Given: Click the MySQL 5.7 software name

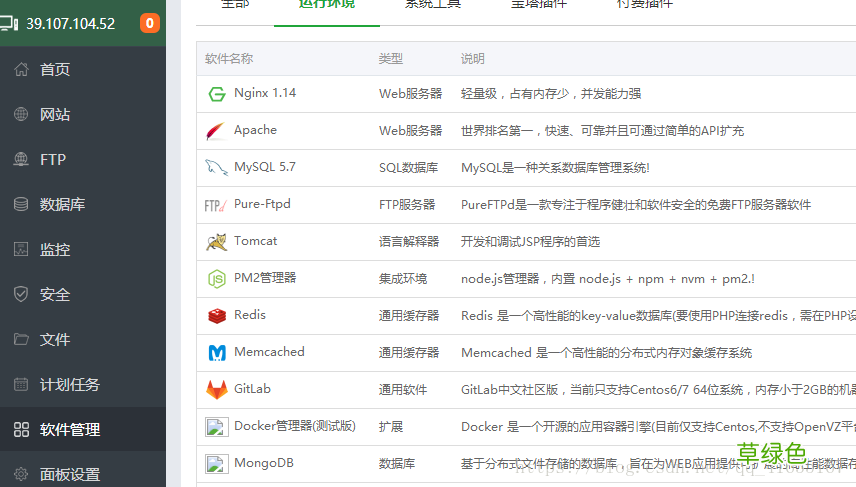Looking at the screenshot, I should click(265, 167).
